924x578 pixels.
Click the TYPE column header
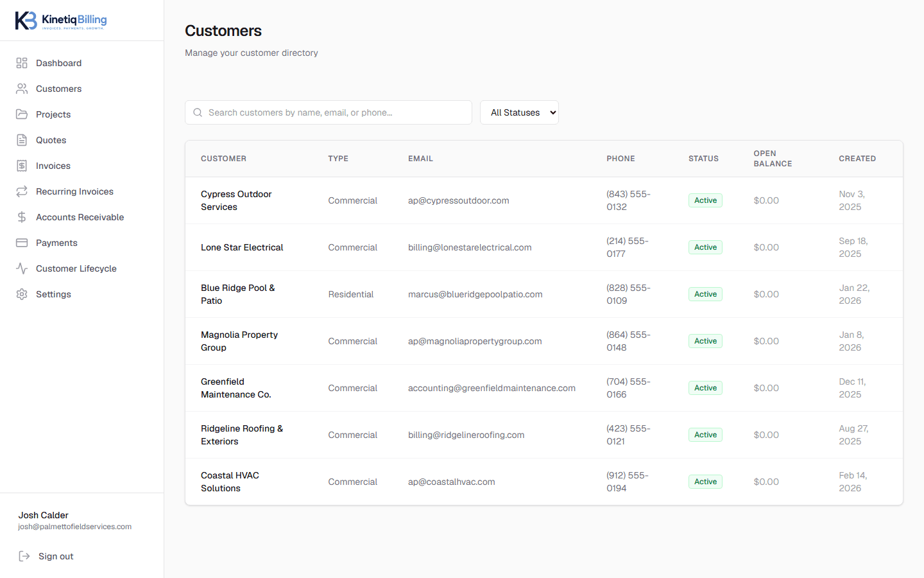(x=338, y=159)
